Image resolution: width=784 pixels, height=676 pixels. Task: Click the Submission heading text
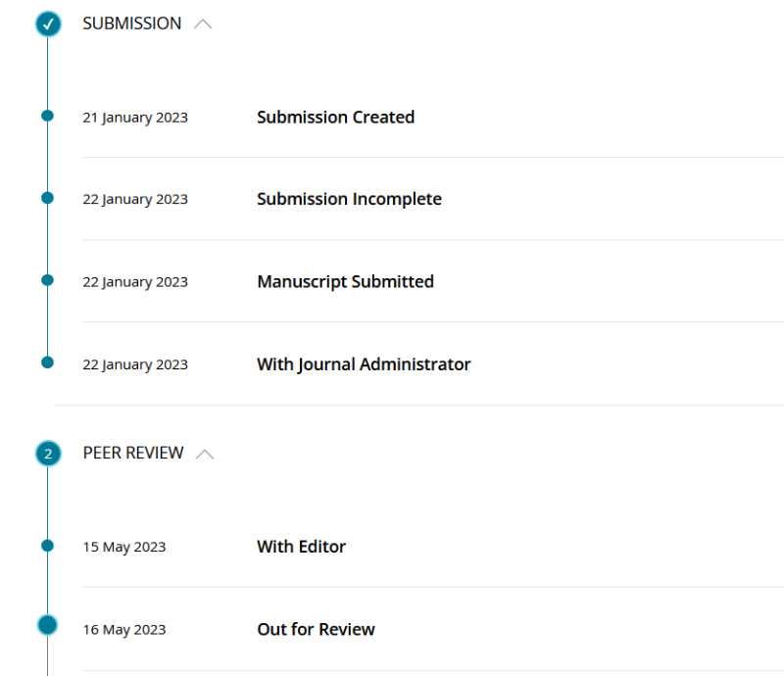132,24
